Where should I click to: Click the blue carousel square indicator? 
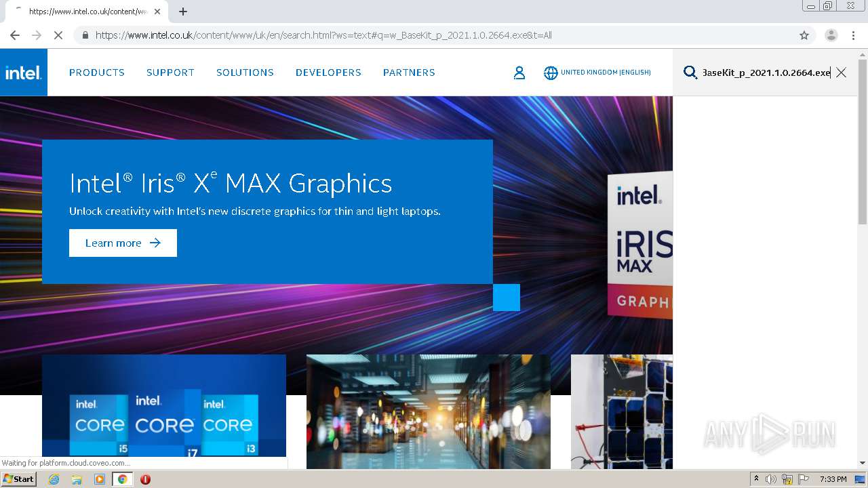pos(507,298)
